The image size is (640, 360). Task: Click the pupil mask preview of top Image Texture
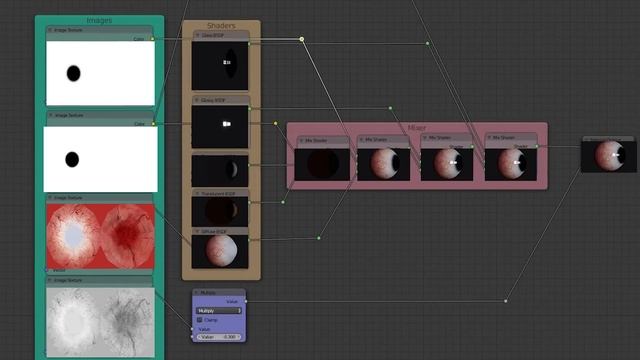click(x=100, y=73)
